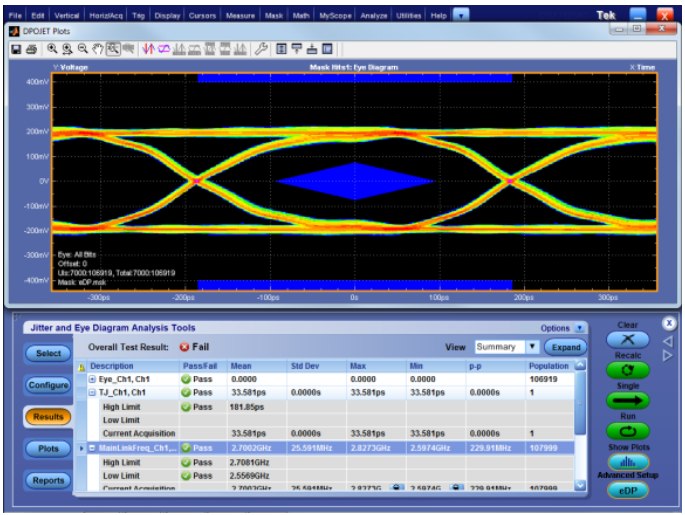The image size is (685, 515).
Task: Select the zoom in magnifier tool
Action: 52,48
